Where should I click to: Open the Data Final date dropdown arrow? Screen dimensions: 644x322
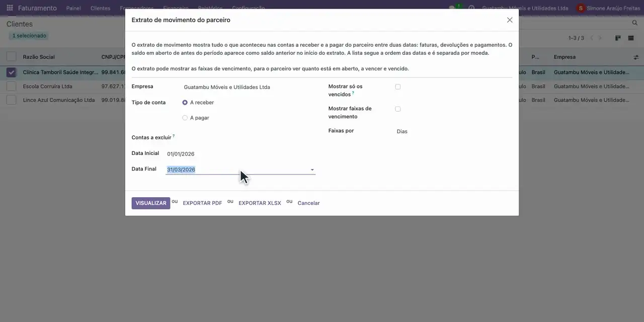tap(312, 170)
